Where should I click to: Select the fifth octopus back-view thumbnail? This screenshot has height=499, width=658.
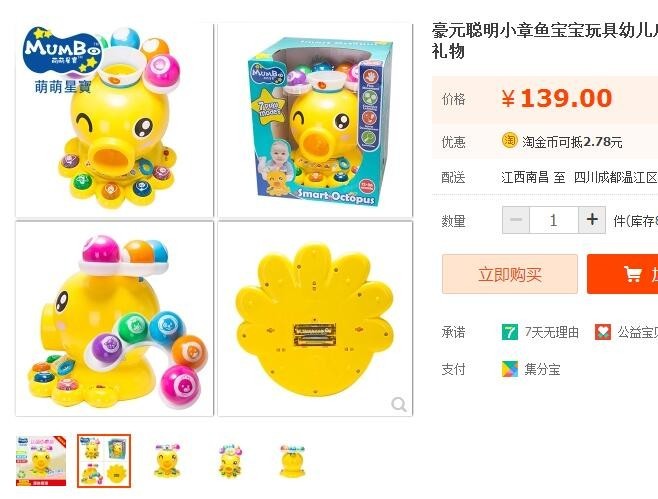tap(292, 461)
